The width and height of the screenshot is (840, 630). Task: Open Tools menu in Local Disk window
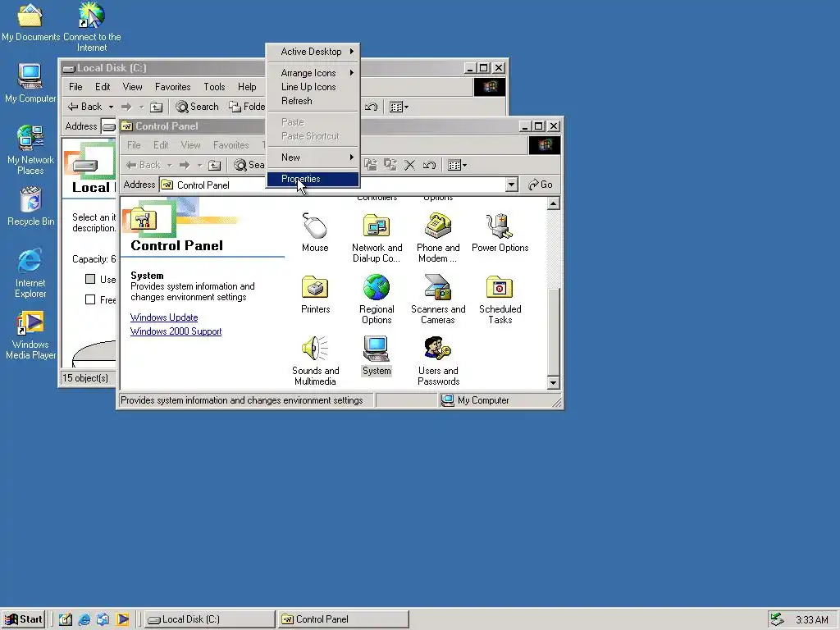click(x=214, y=87)
